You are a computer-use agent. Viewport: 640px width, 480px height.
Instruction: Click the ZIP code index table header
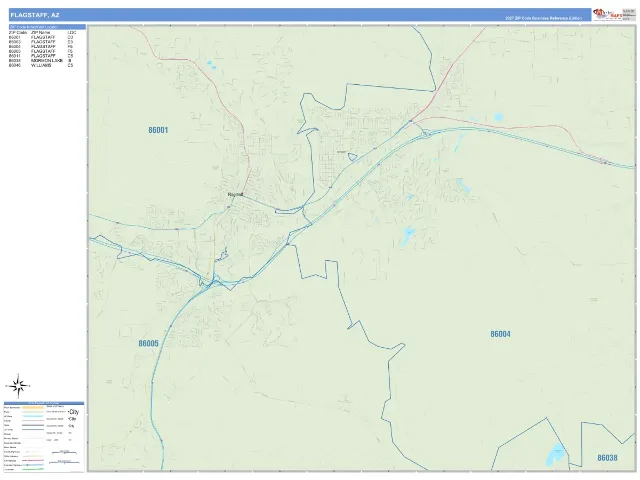(47, 27)
